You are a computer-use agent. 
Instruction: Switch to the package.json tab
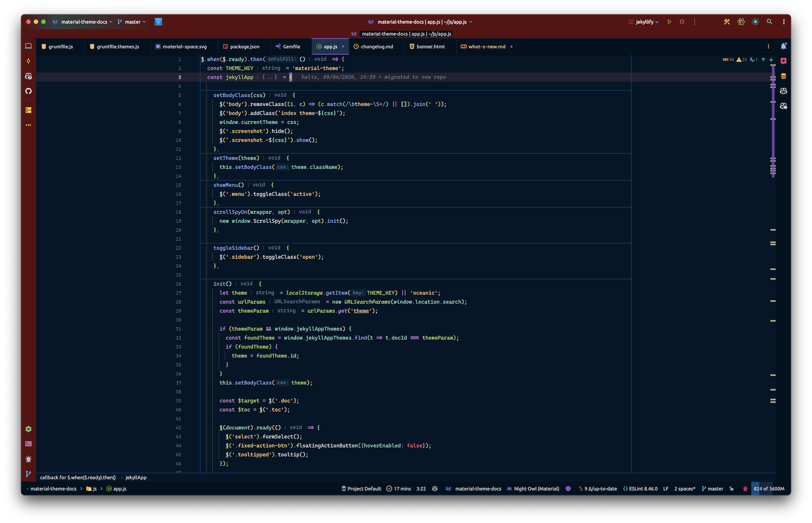coord(244,46)
